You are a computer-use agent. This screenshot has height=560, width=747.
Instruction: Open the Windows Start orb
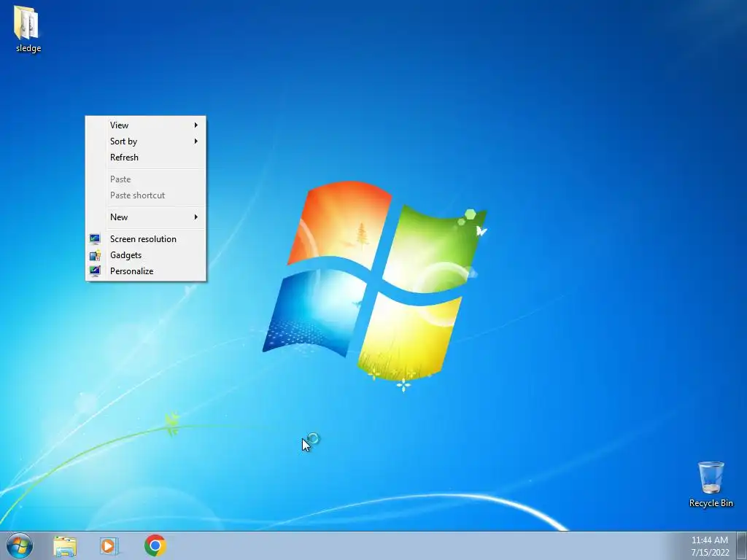20,545
